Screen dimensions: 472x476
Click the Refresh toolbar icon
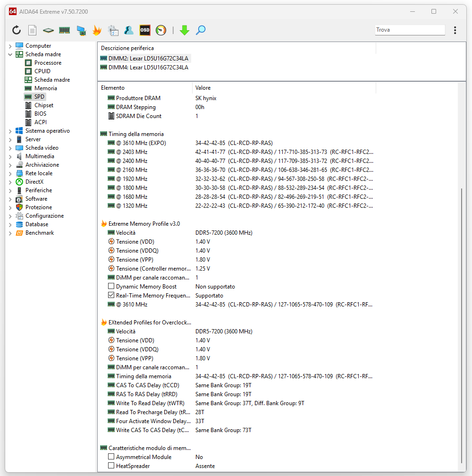click(17, 30)
